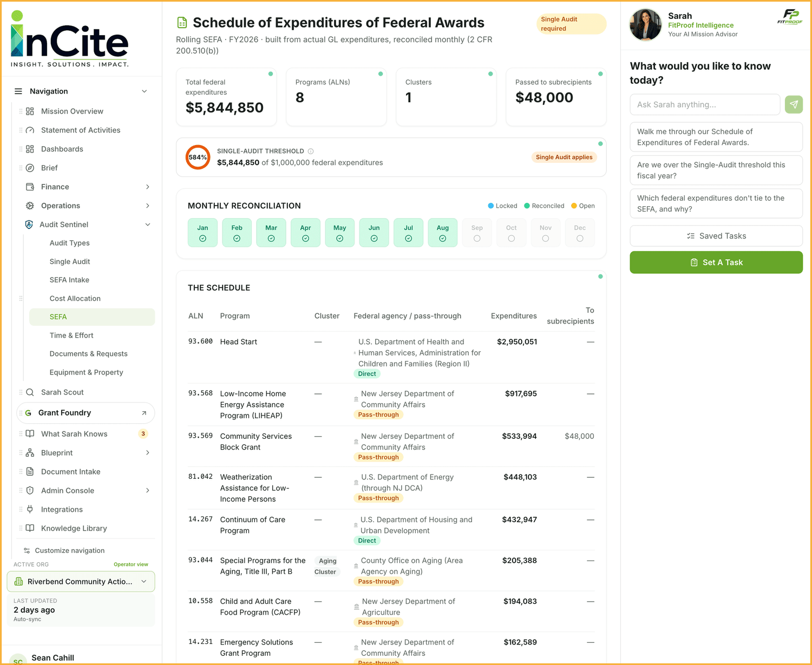Click the 584% threshold progress ring
Screen dimensions: 812x665
(x=198, y=157)
